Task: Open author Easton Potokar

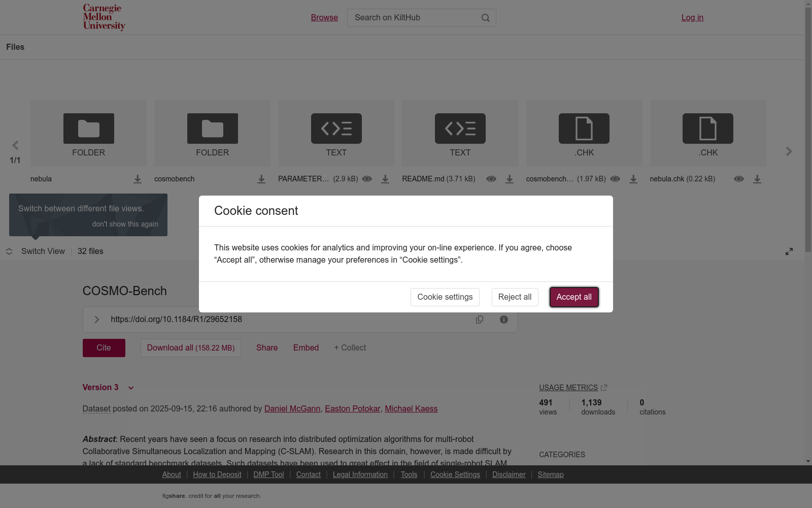Action: pos(353,409)
